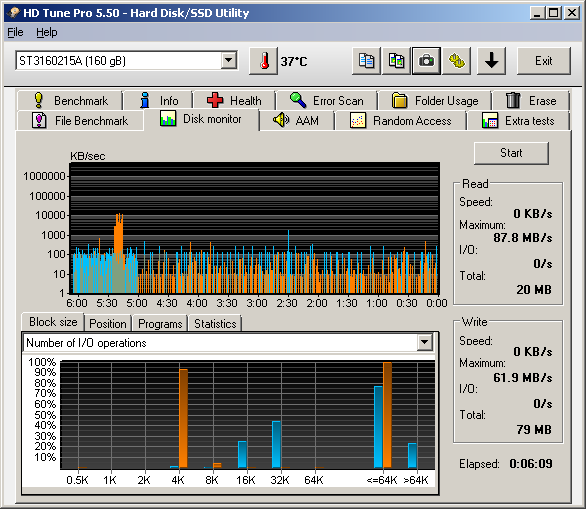The width and height of the screenshot is (586, 509).
Task: Switch to the Error Scan tab
Action: [327, 100]
